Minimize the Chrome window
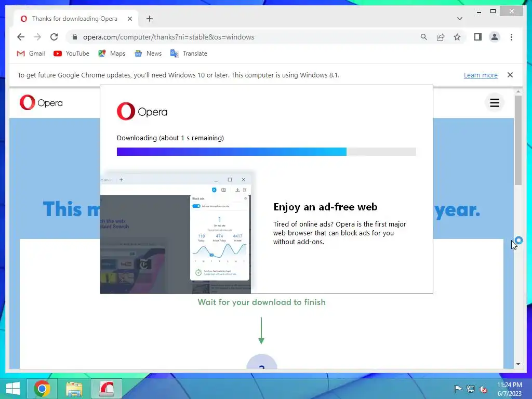Image resolution: width=532 pixels, height=399 pixels. click(x=479, y=11)
